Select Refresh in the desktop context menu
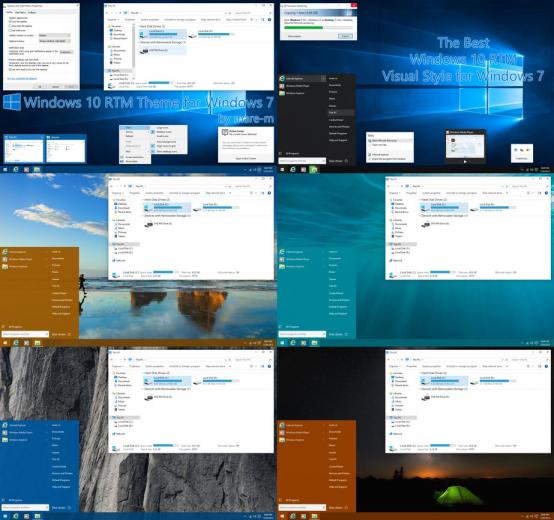Viewport: 554px width, 520px height. 130,136
